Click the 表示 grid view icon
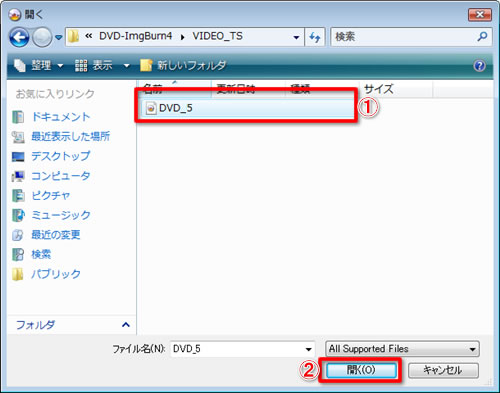Image resolution: width=500 pixels, height=393 pixels. [x=81, y=66]
